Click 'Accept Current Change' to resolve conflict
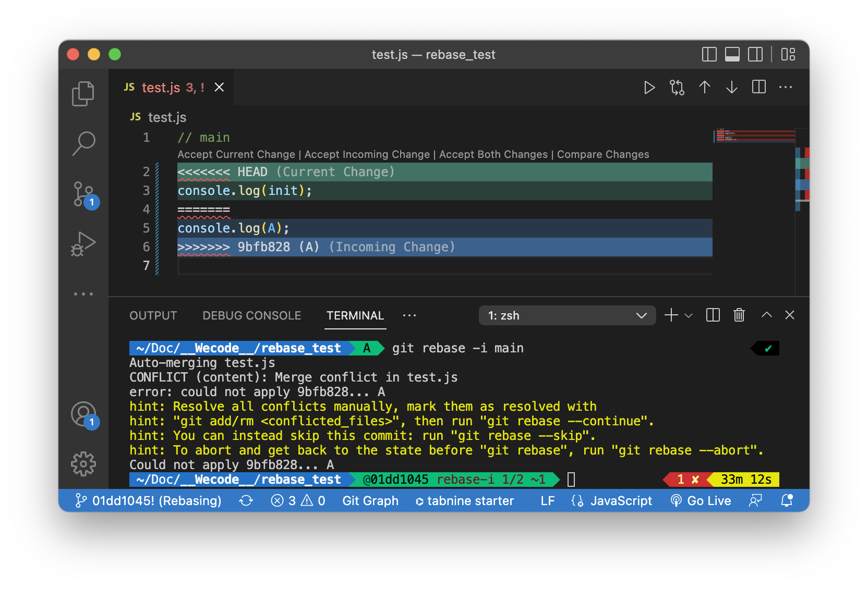This screenshot has width=868, height=589. click(x=236, y=154)
